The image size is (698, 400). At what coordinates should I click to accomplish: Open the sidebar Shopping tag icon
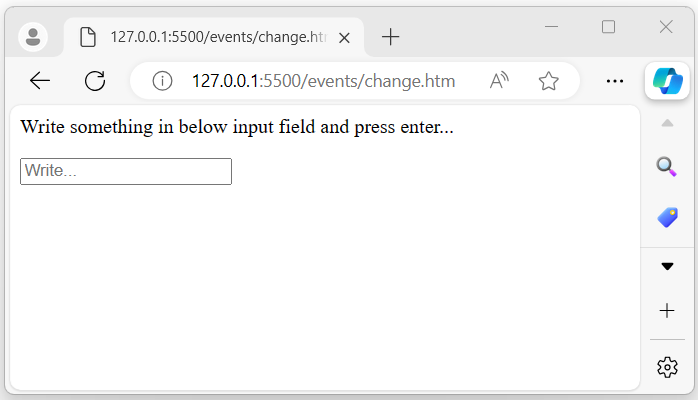(x=667, y=217)
